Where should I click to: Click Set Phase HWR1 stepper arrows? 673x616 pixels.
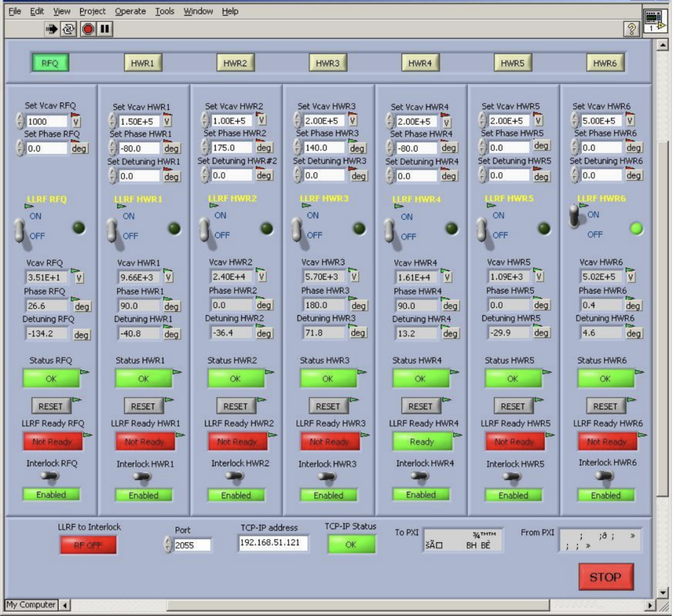112,148
